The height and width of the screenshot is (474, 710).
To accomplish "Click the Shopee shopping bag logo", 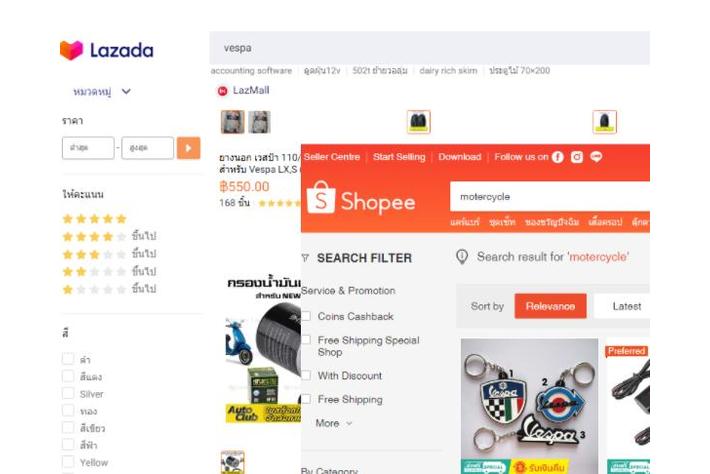I will [321, 197].
